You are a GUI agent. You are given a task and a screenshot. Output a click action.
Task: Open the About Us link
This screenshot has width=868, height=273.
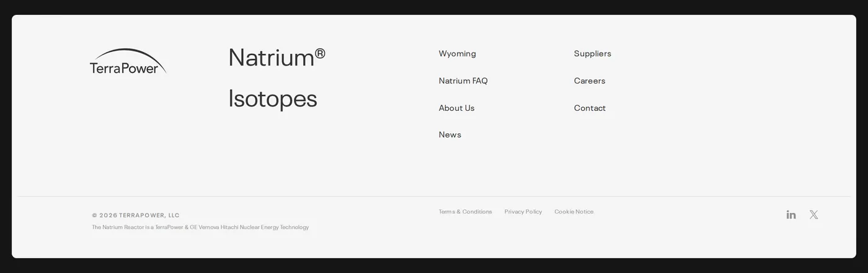456,108
